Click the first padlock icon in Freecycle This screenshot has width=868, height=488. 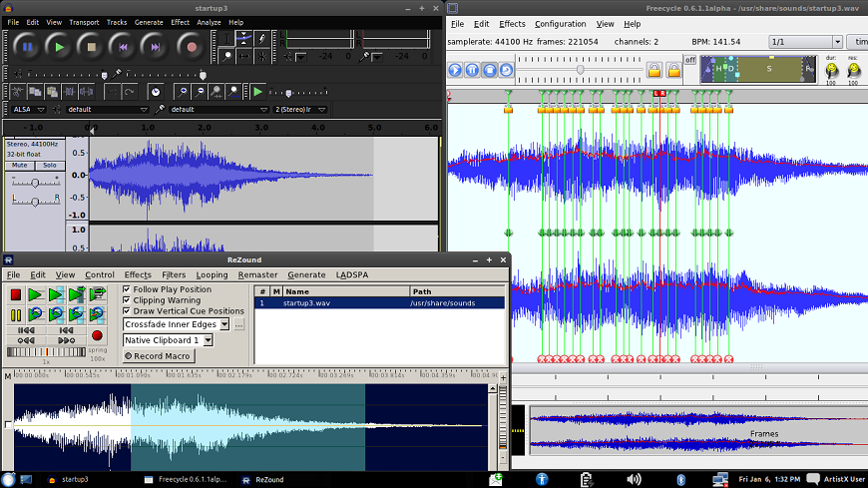tap(654, 70)
